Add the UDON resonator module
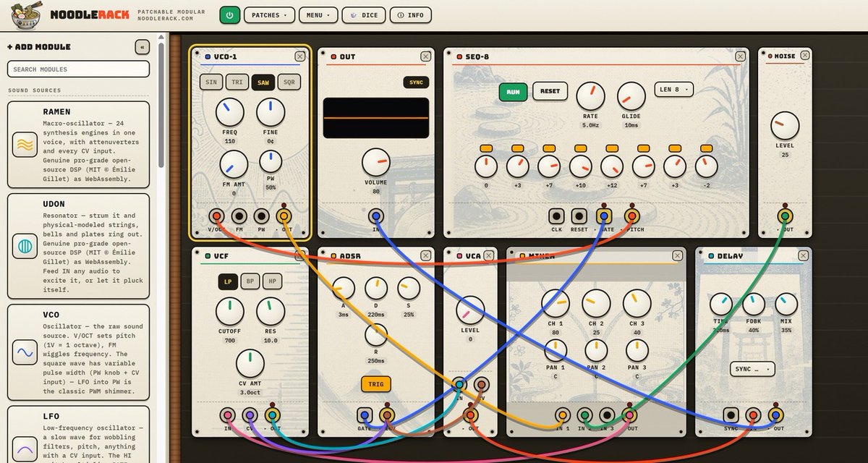 (x=78, y=245)
